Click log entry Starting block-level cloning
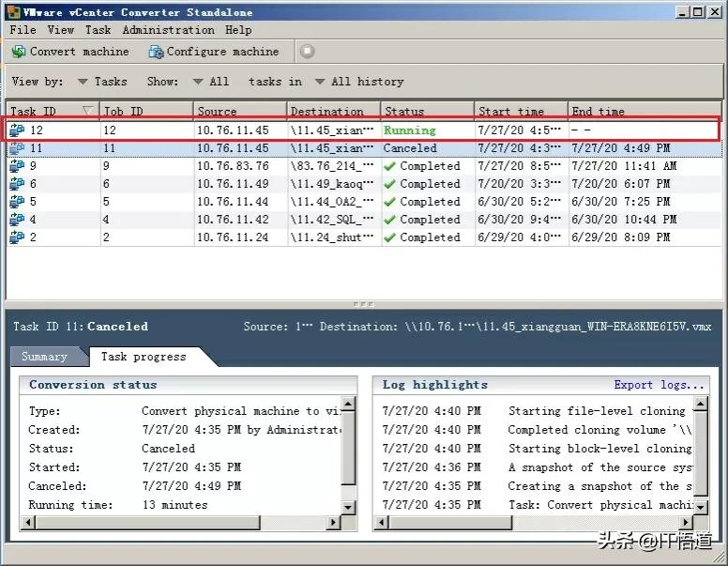The height and width of the screenshot is (566, 728). click(599, 449)
